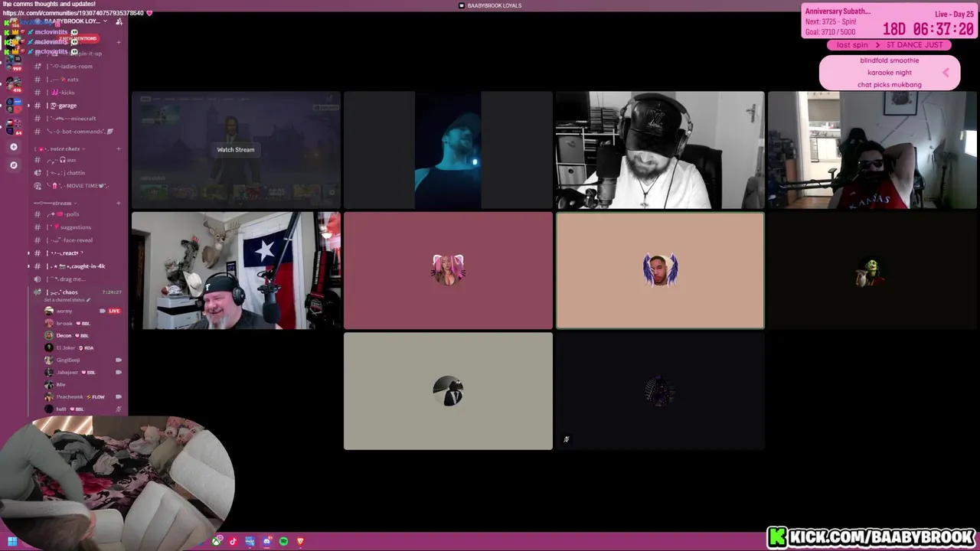Open the server folder with 969 badge
The width and height of the screenshot is (980, 551).
[x=13, y=64]
